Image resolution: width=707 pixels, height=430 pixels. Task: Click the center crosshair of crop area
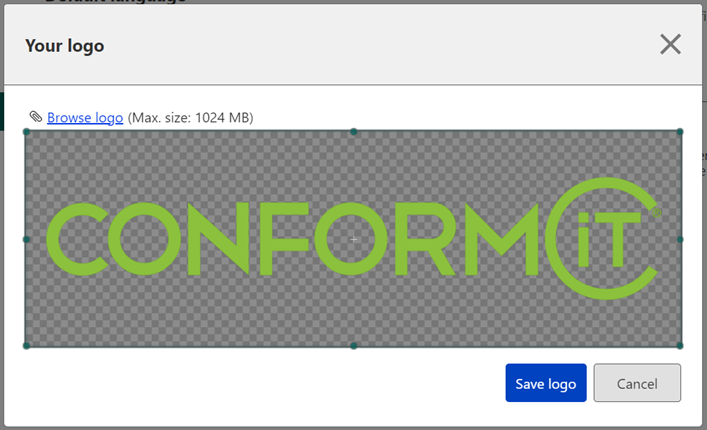354,239
